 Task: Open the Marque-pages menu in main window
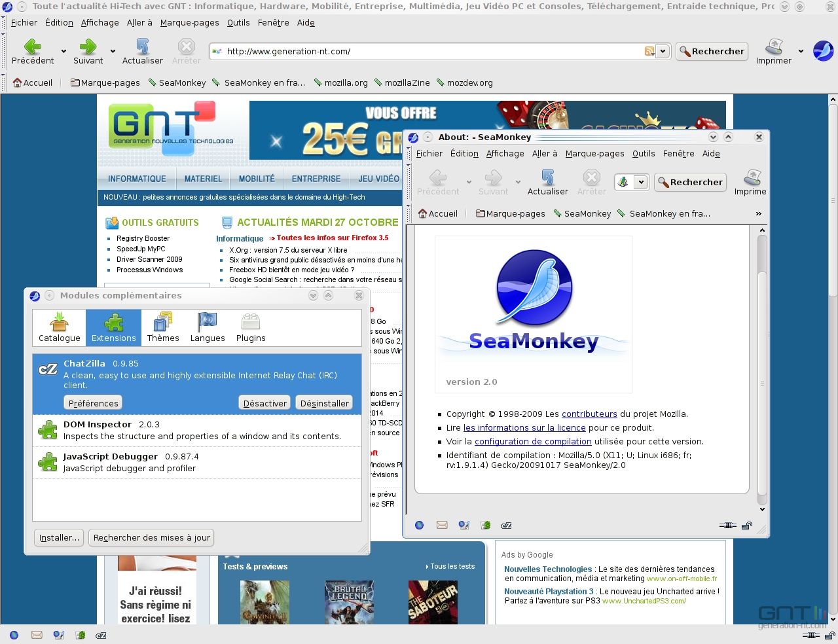(x=189, y=22)
